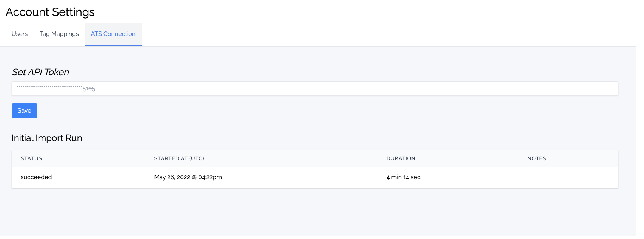Viewport: 644px width, 239px height.
Task: Click the masked asterisks in the token field
Action: click(49, 87)
